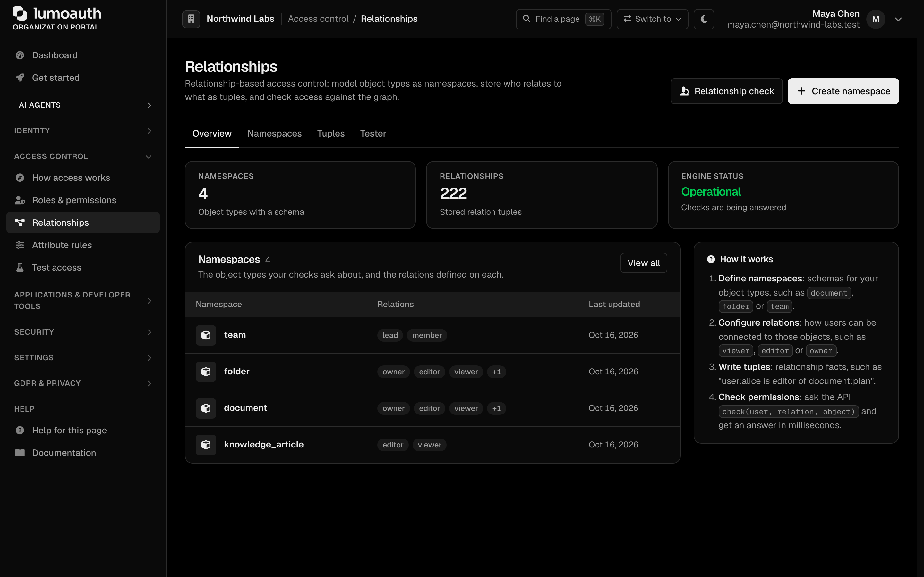This screenshot has width=924, height=577.
Task: Toggle dark mode with the moon icon
Action: click(704, 19)
